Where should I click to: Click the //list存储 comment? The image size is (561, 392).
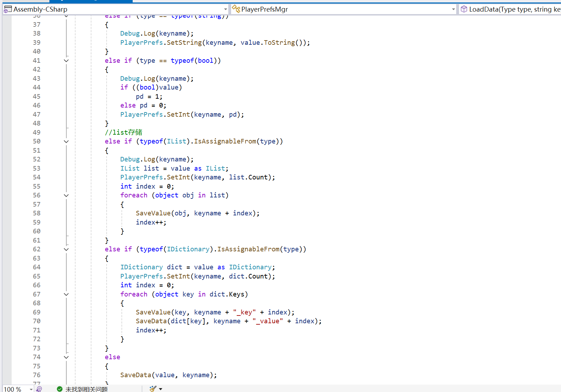pyautogui.click(x=123, y=133)
